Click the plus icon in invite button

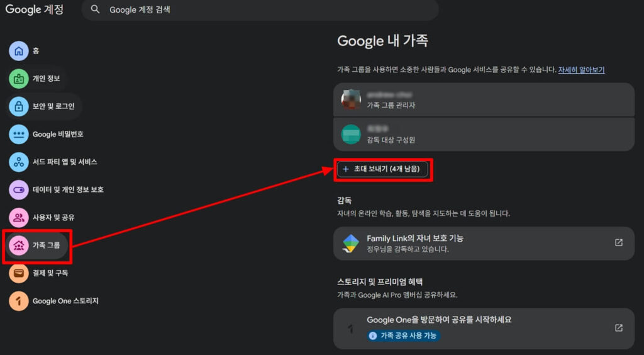(x=346, y=169)
